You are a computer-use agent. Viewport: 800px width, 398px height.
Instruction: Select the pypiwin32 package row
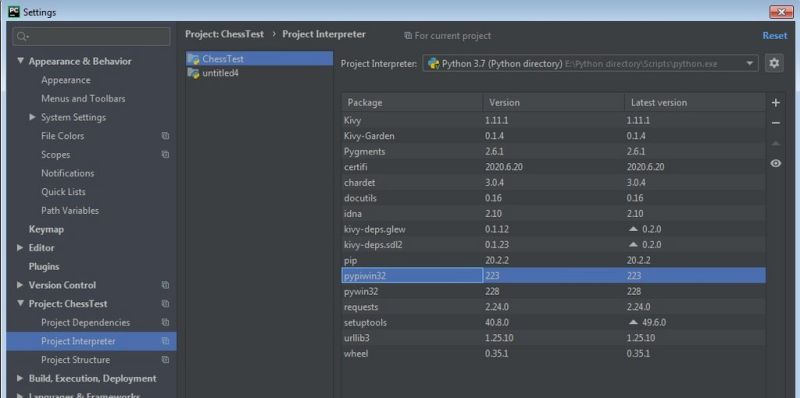[x=554, y=276]
